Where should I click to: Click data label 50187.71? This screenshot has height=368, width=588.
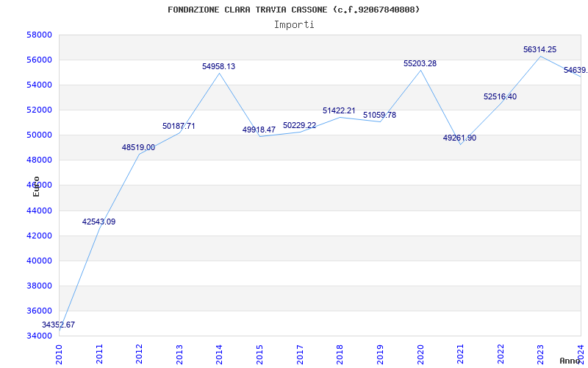(x=179, y=126)
